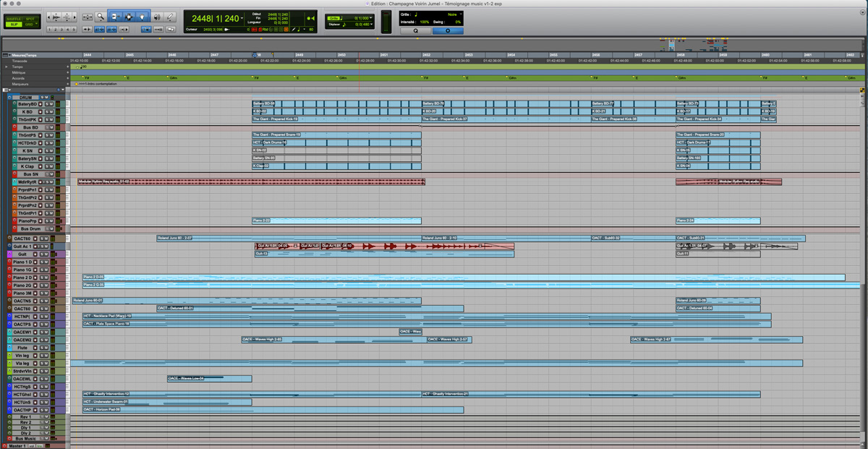
Task: Add a marker on Marqueurs ruler
Action: point(68,84)
